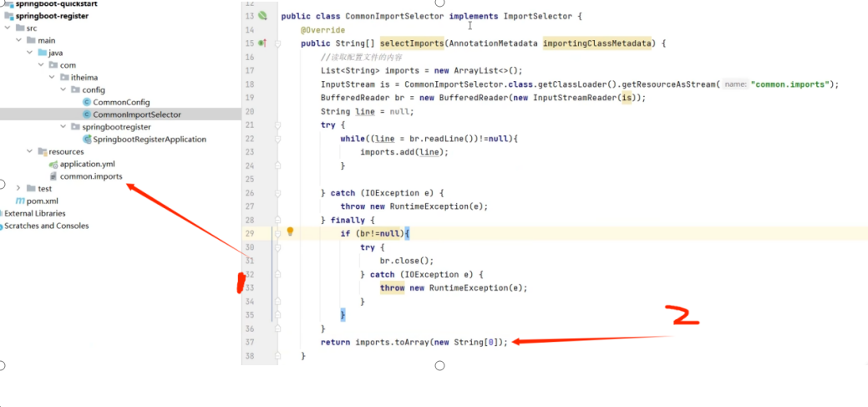Open External Libraries in project tree

[x=35, y=213]
